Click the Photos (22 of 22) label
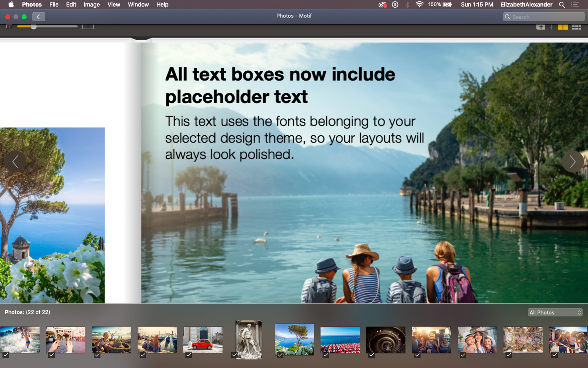 pyautogui.click(x=27, y=312)
